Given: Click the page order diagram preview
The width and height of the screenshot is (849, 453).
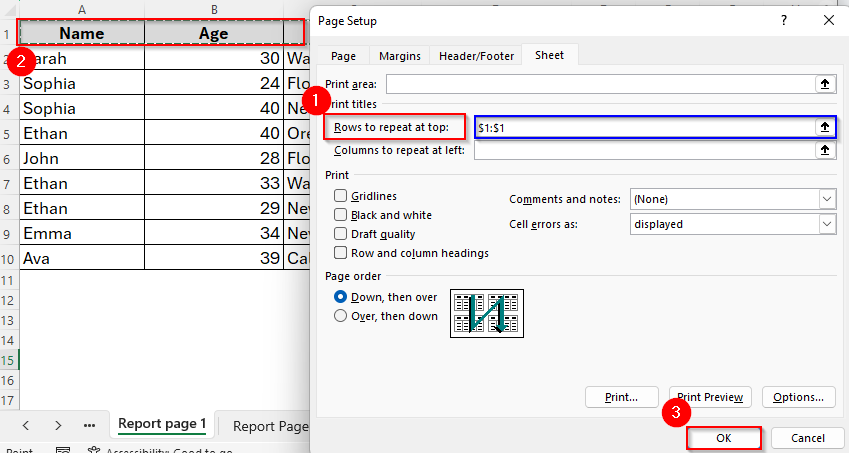Looking at the screenshot, I should (487, 313).
